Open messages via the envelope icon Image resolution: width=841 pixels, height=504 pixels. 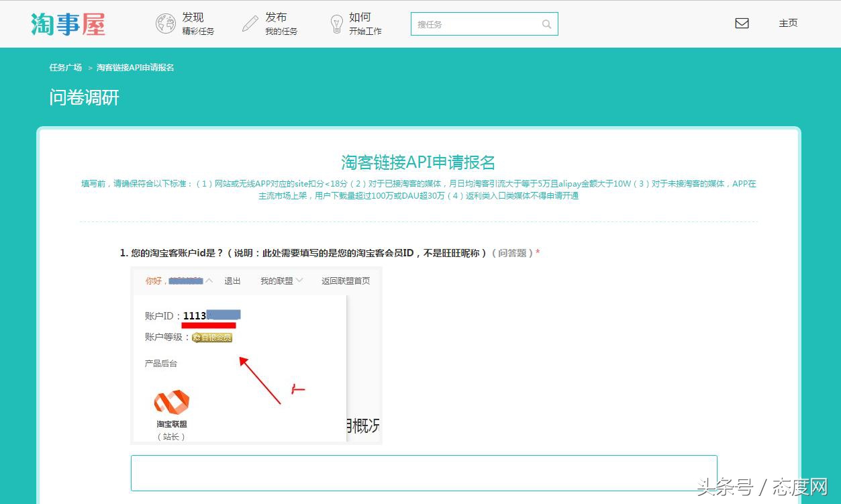pyautogui.click(x=741, y=22)
